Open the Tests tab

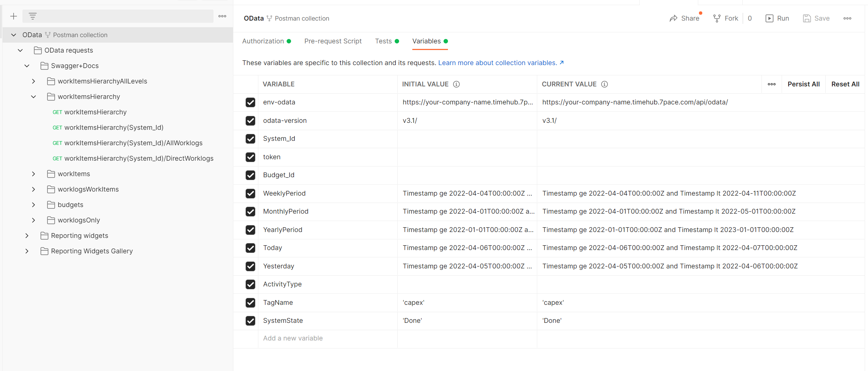(387, 41)
